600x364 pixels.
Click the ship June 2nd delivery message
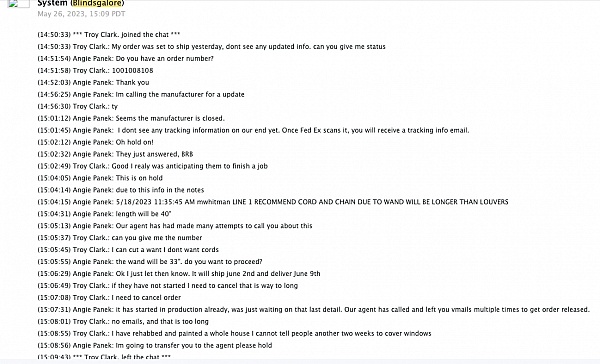179,274
